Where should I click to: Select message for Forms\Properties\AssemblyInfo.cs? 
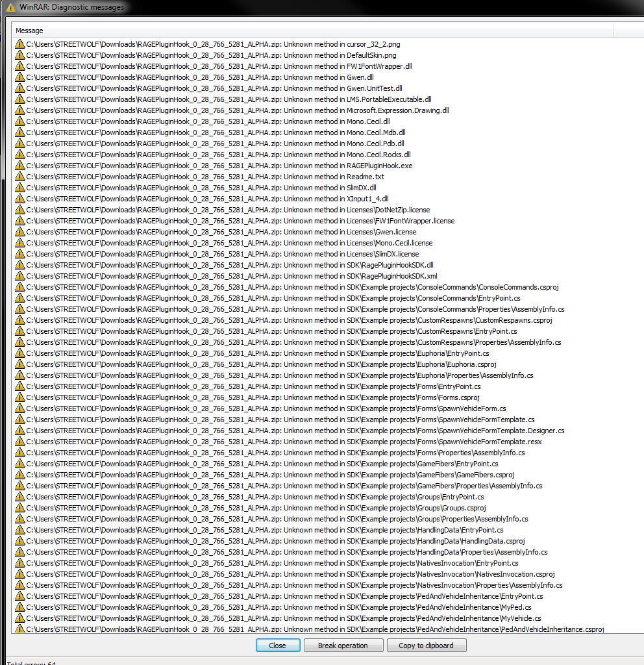(x=275, y=453)
